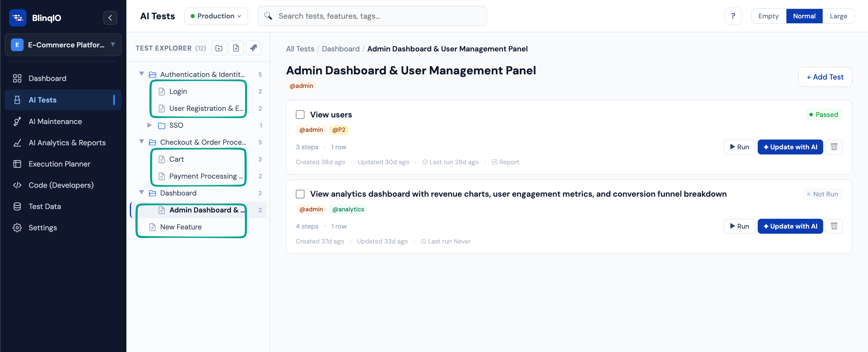Open AI Analytics & Reports in sidebar
The height and width of the screenshot is (352, 868).
(x=67, y=142)
